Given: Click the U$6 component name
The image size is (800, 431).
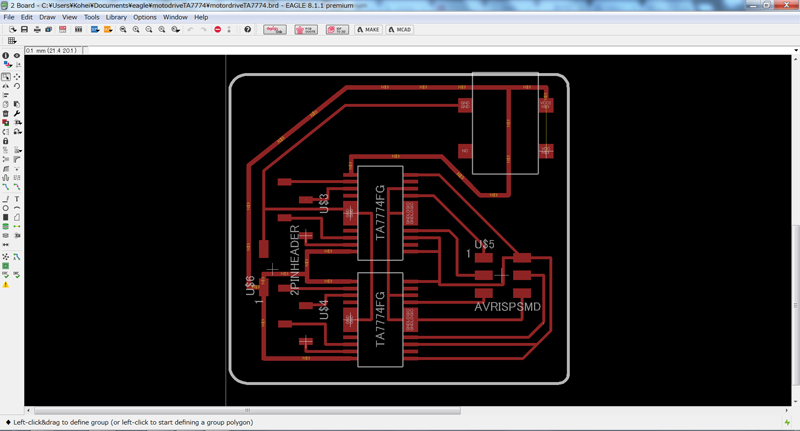Looking at the screenshot, I should click(x=250, y=286).
